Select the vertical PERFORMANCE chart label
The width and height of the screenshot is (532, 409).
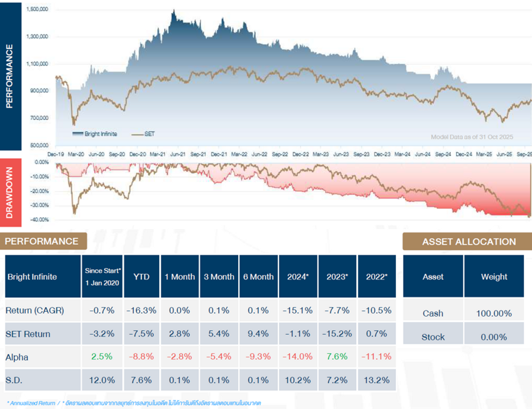(x=10, y=76)
